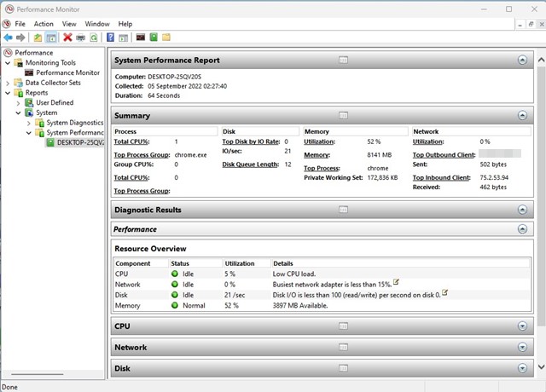Expand the Network section chevron

522,348
